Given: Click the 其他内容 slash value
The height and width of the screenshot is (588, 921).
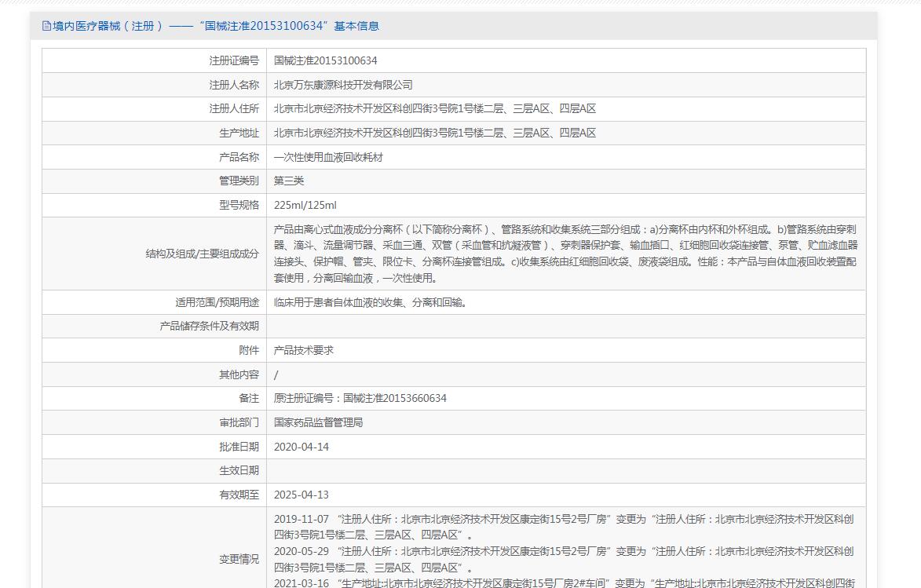Looking at the screenshot, I should tap(276, 374).
